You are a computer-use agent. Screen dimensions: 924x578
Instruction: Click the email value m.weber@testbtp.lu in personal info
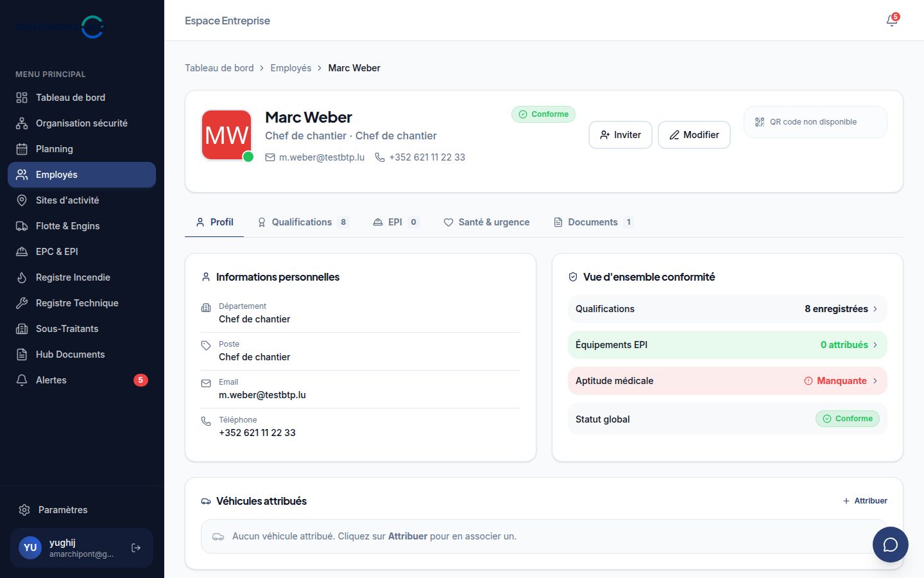click(x=262, y=395)
